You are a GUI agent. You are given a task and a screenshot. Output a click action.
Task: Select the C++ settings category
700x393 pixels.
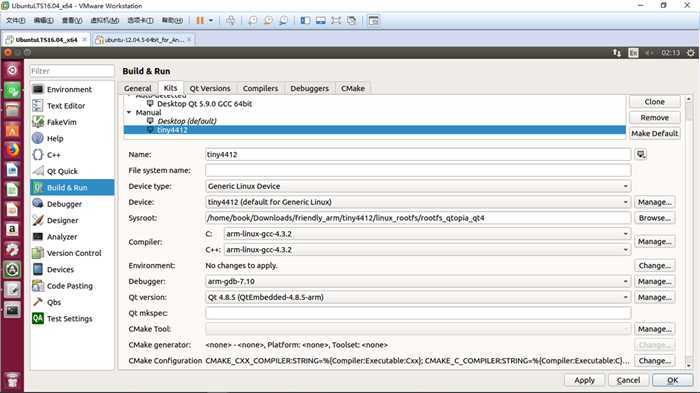coord(72,155)
